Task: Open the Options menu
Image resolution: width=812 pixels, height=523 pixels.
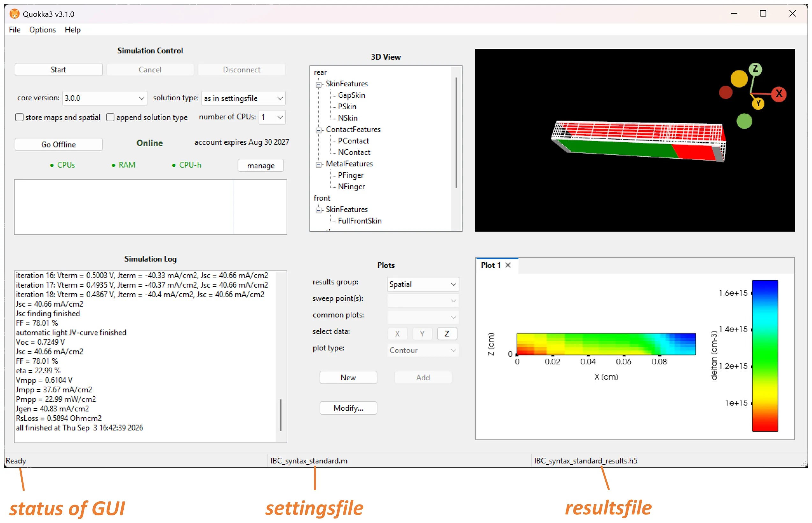Action: 42,30
